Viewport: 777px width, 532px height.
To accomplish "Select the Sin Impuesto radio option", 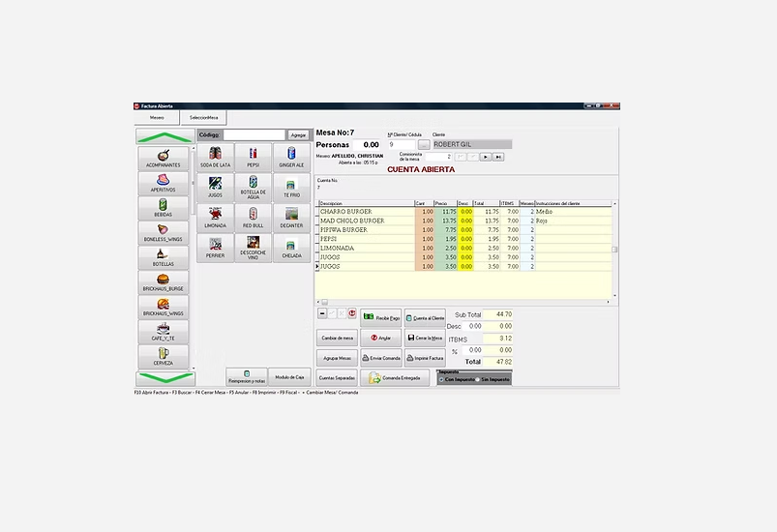I will click(x=480, y=379).
